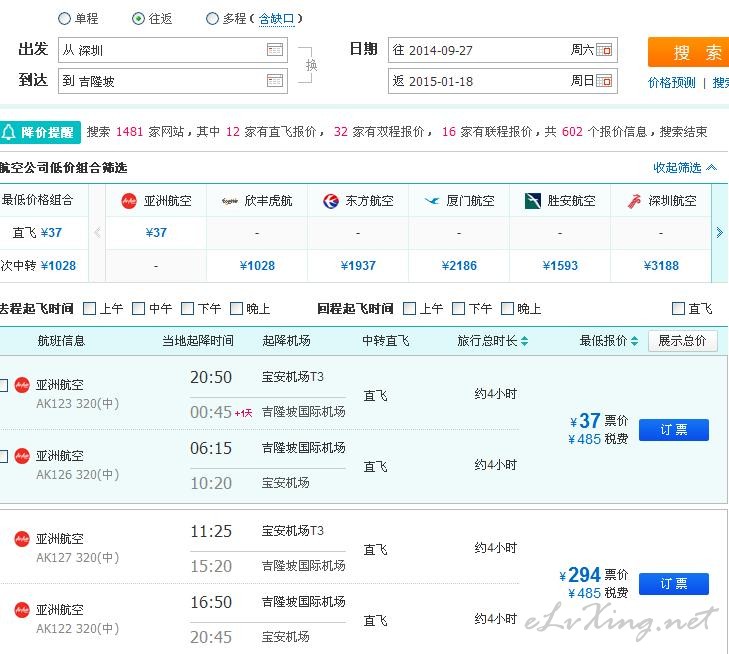Click the 深圳航空 airline logo
The width and height of the screenshot is (729, 654).
(x=634, y=201)
